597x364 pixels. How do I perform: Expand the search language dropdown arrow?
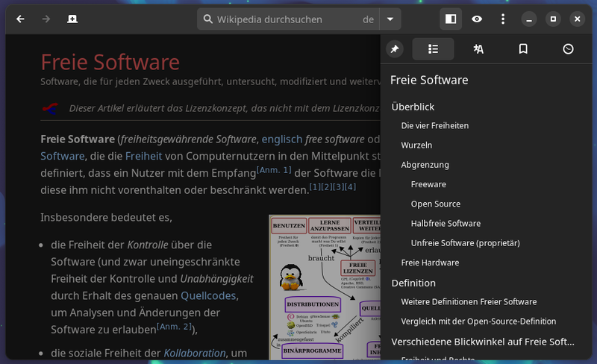390,19
